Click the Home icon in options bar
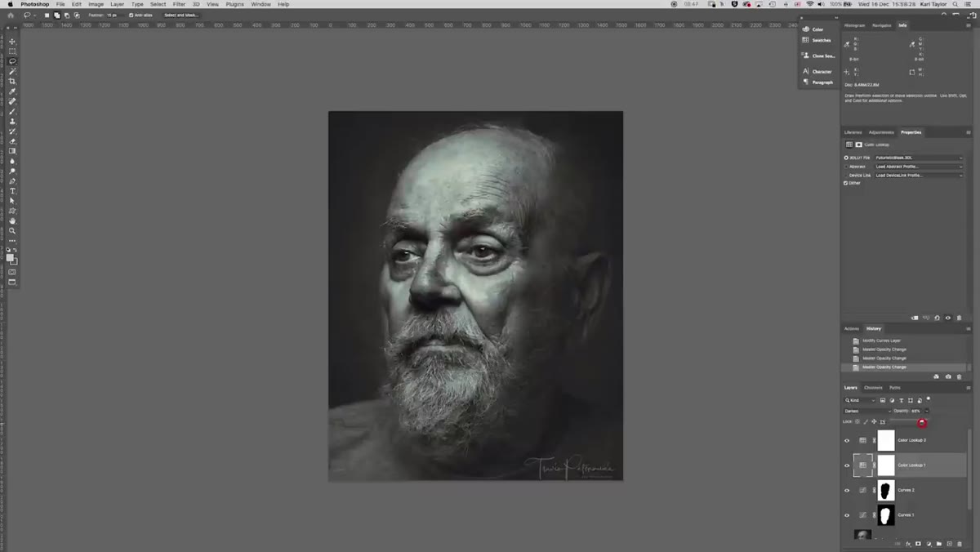980x552 pixels. (x=11, y=15)
